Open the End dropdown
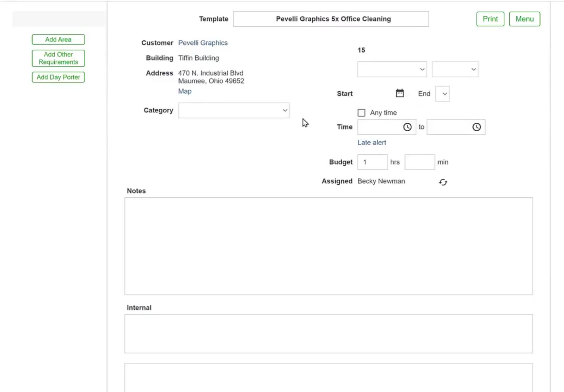Image resolution: width=564 pixels, height=392 pixels. tap(442, 94)
